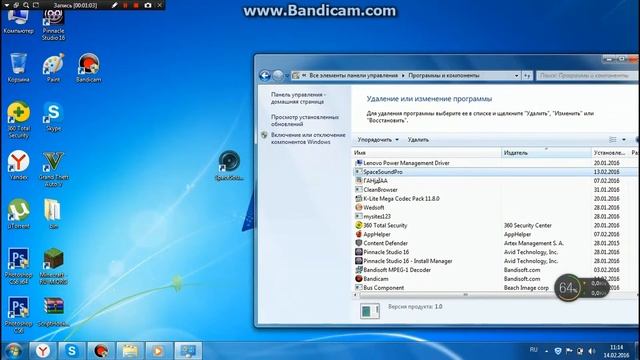640x360 pixels.
Task: Click Удалить in the toolbar
Action: point(418,140)
